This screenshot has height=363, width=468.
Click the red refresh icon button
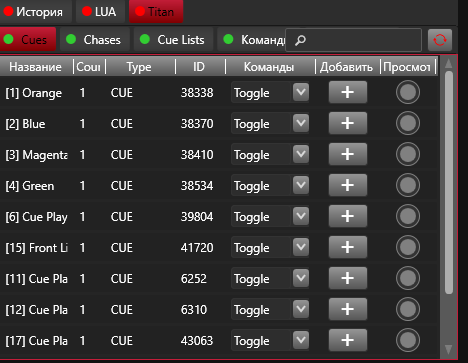(x=440, y=40)
